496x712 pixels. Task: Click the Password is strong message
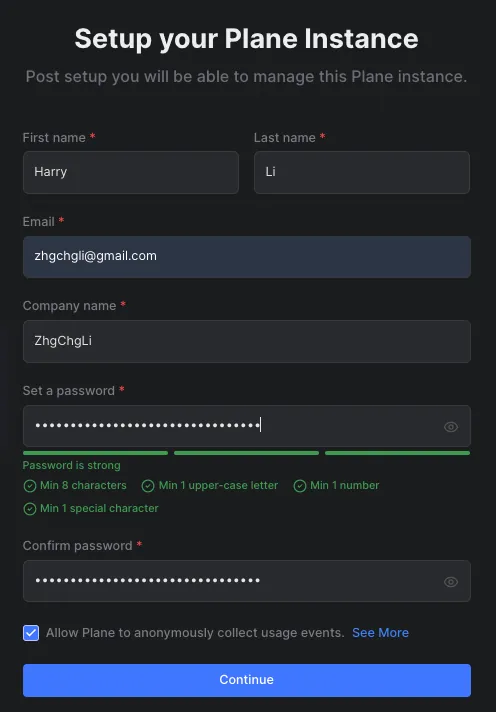tap(72, 465)
